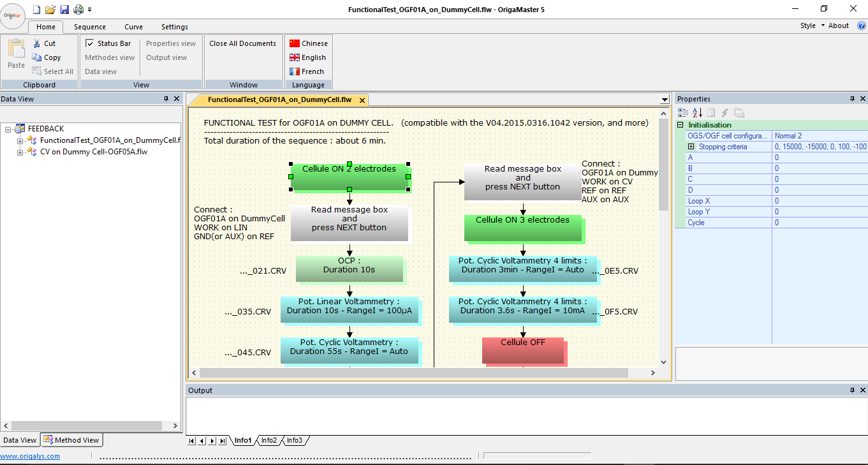The image size is (868, 465).
Task: Select the red 'Cellule OFF' block
Action: pos(522,350)
